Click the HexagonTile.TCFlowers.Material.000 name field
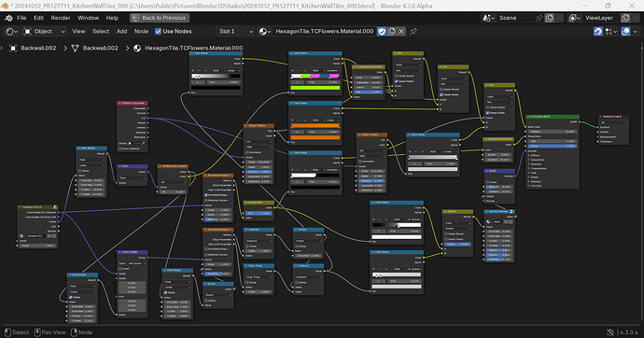Viewport: 644px width, 338px height. tap(325, 31)
